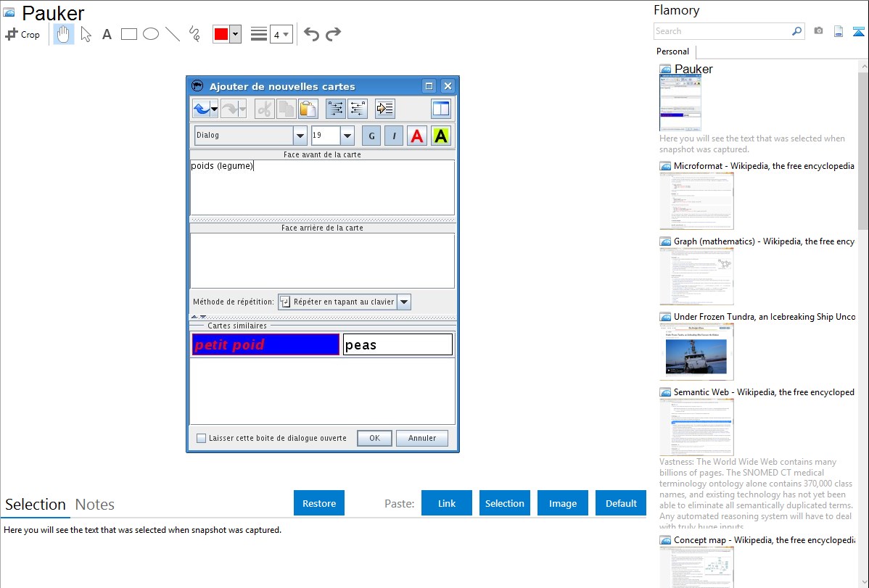
Task: Open the Pauker snapshot thumbnail
Action: pos(680,103)
